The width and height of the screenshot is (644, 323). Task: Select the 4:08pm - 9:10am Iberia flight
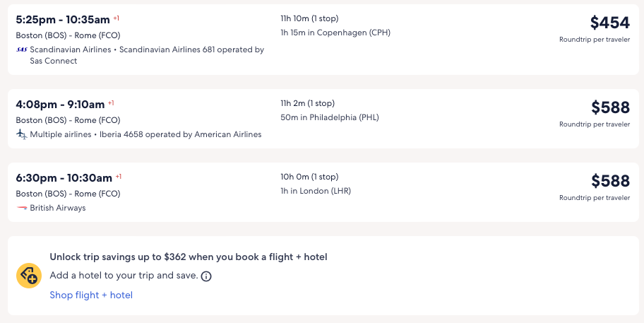tap(60, 104)
